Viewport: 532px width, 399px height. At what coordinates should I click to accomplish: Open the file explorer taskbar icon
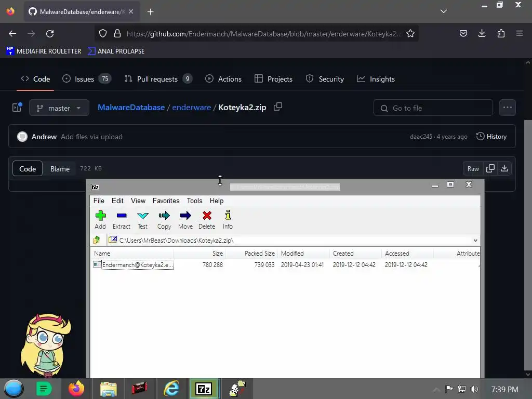pyautogui.click(x=109, y=389)
